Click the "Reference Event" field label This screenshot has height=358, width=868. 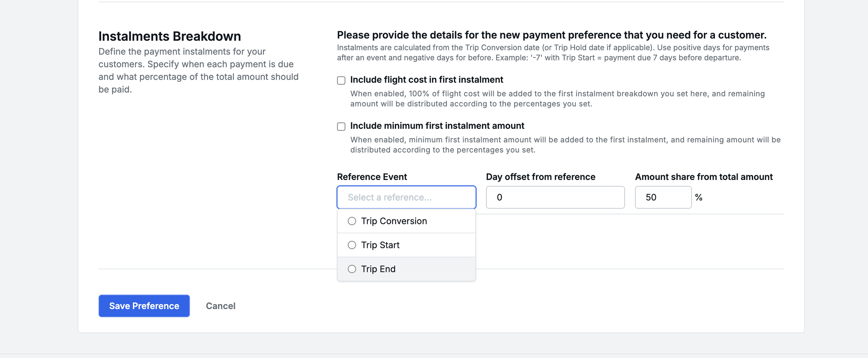(x=372, y=177)
